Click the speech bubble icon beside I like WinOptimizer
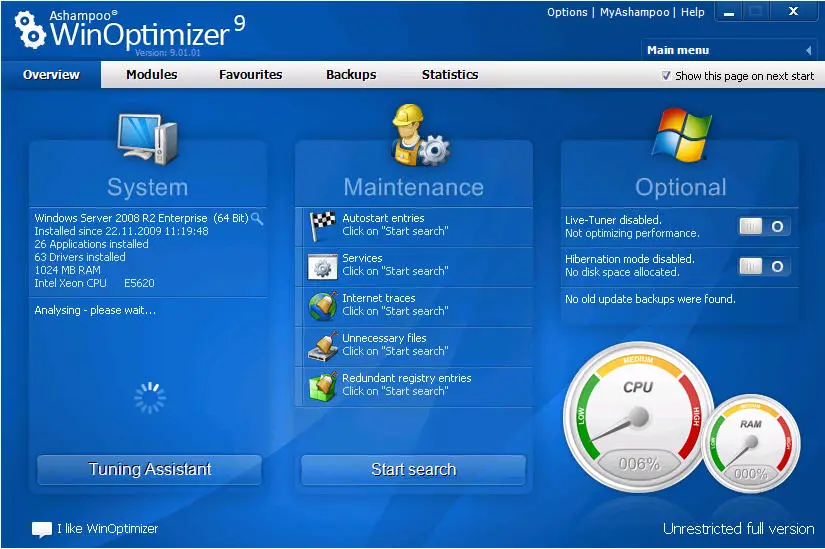Image resolution: width=825 pixels, height=549 pixels. click(42, 530)
